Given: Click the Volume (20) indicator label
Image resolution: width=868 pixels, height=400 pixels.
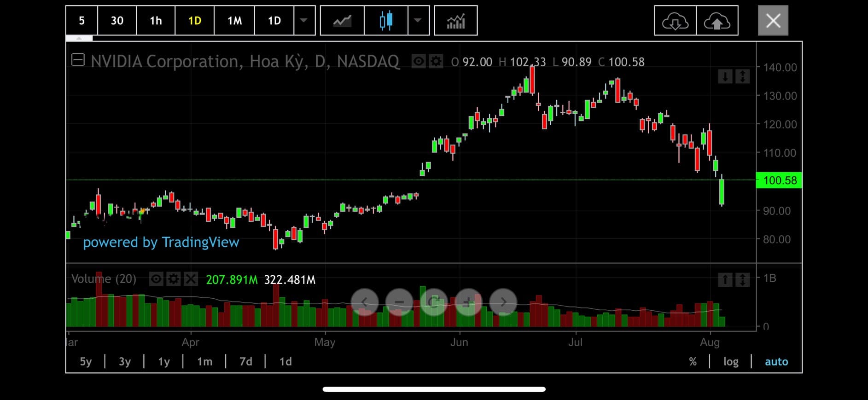Looking at the screenshot, I should pyautogui.click(x=104, y=279).
